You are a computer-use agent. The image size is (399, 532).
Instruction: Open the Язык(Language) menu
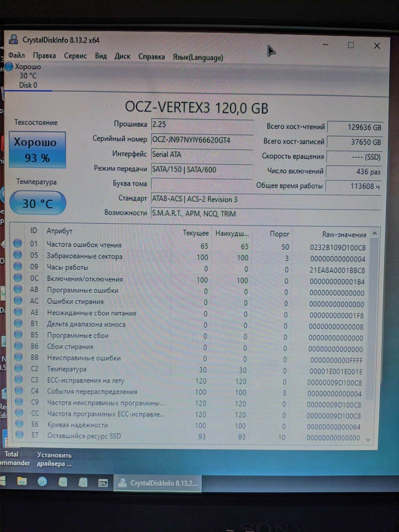(198, 58)
